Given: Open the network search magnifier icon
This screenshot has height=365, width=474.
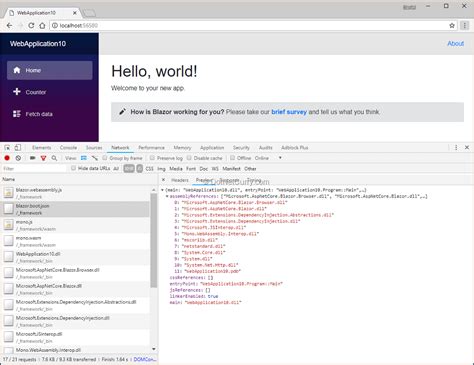Looking at the screenshot, I should click(x=54, y=158).
